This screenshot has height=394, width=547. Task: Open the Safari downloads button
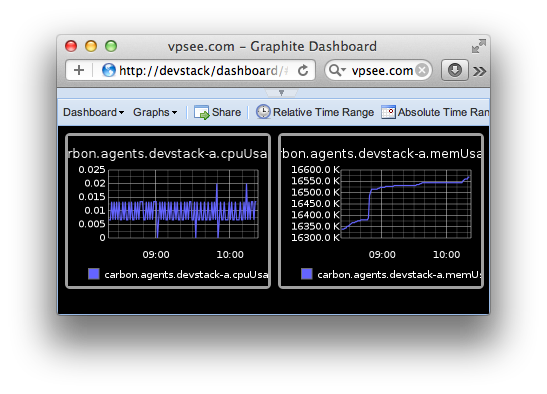click(455, 70)
